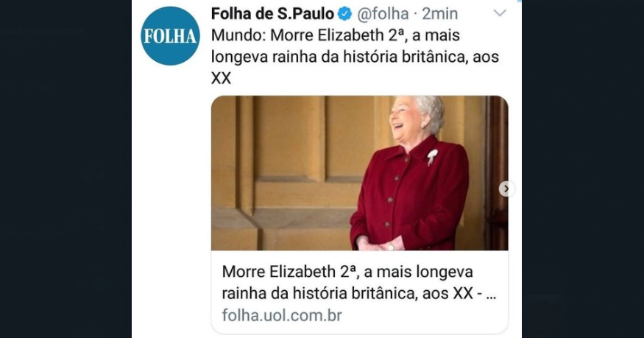
Task: Advance carousel with the right arrow
Action: click(506, 189)
